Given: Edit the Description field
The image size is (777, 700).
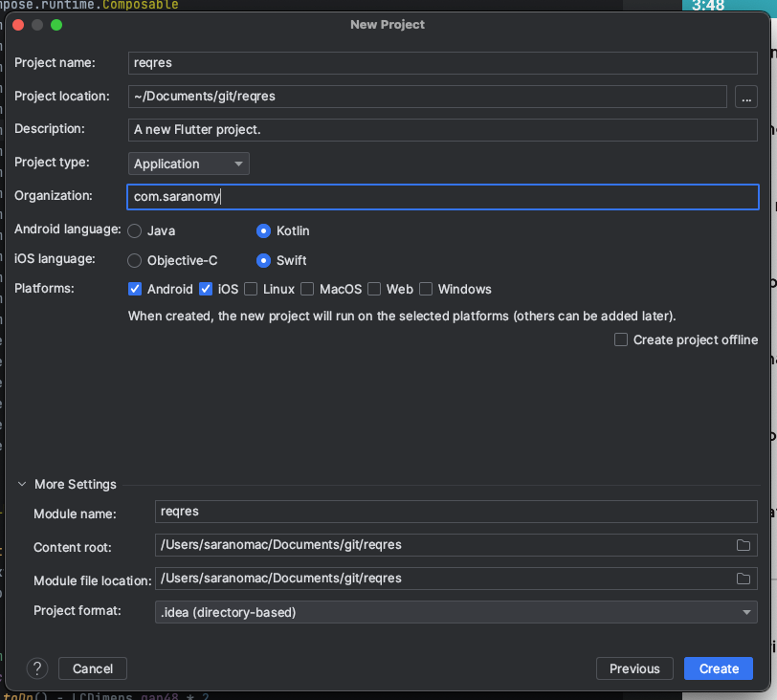Looking at the screenshot, I should [x=442, y=130].
